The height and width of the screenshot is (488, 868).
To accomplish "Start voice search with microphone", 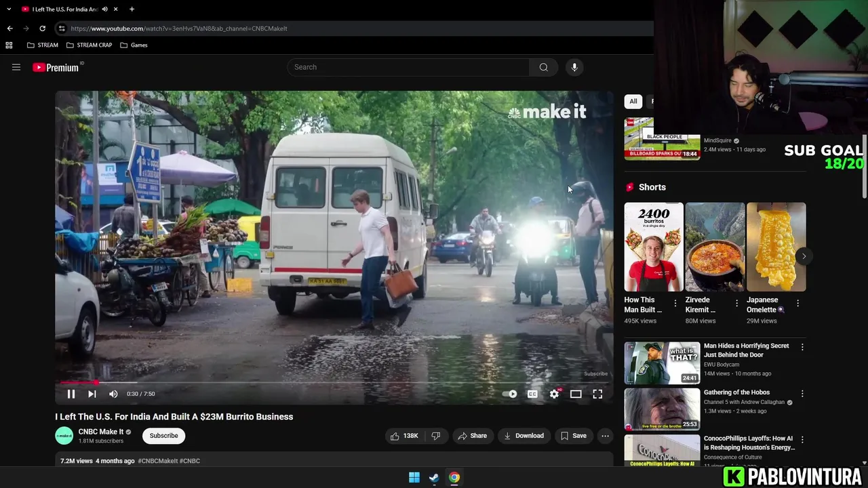I will coord(574,67).
